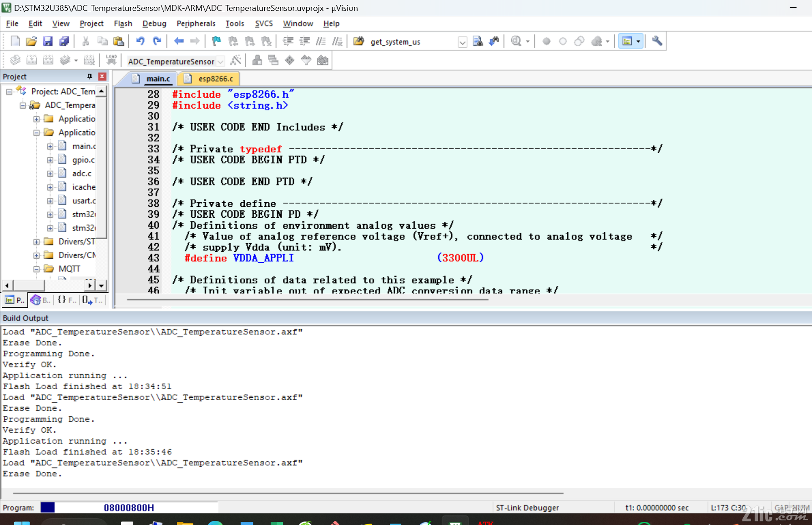Image resolution: width=812 pixels, height=525 pixels.
Task: Save the current file
Action: (x=48, y=41)
